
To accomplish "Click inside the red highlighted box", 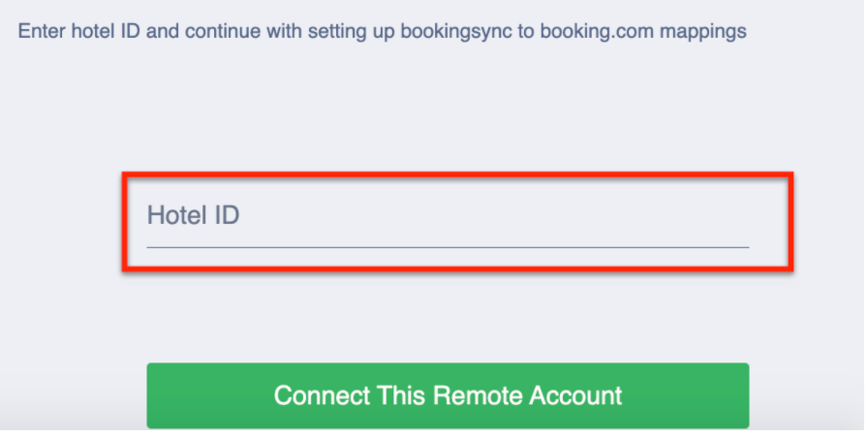I will (x=456, y=222).
